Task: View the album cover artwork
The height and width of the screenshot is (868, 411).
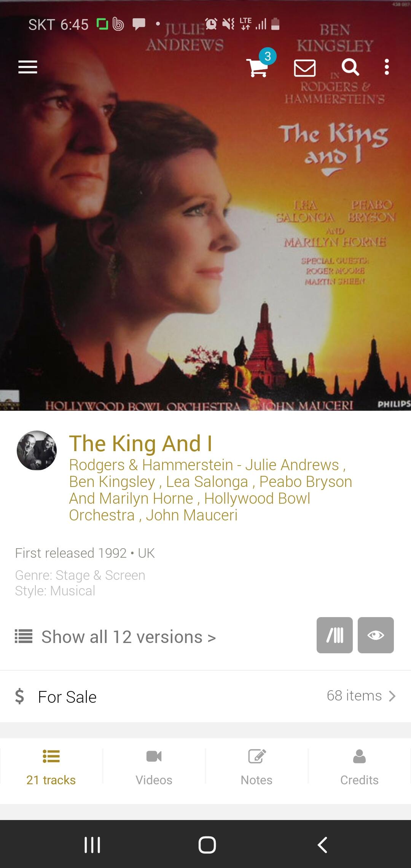Action: (x=205, y=206)
